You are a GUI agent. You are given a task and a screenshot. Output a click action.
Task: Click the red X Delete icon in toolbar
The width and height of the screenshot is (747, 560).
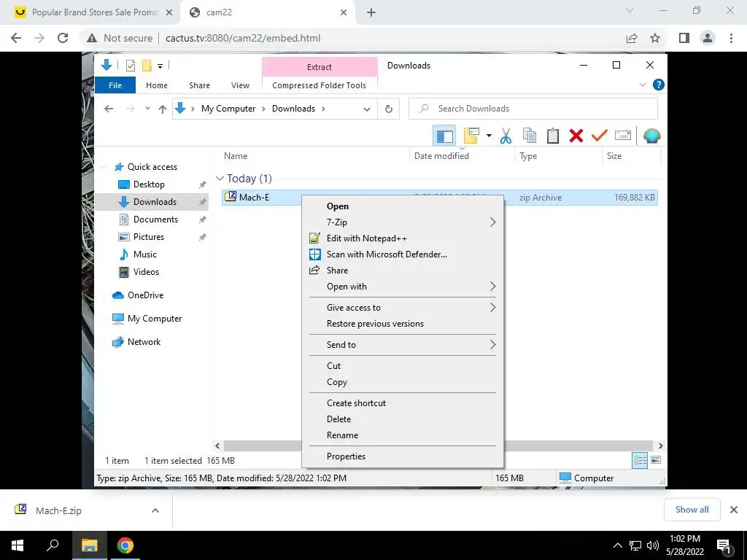point(576,136)
